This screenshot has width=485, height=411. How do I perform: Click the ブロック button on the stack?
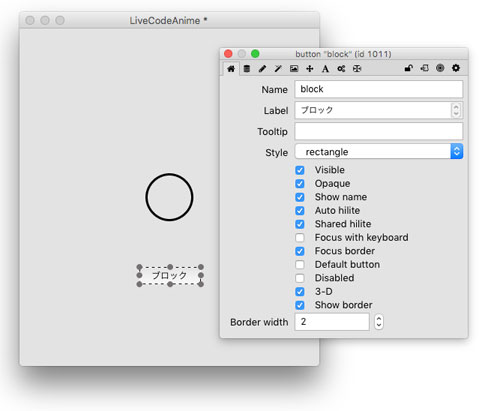point(170,276)
